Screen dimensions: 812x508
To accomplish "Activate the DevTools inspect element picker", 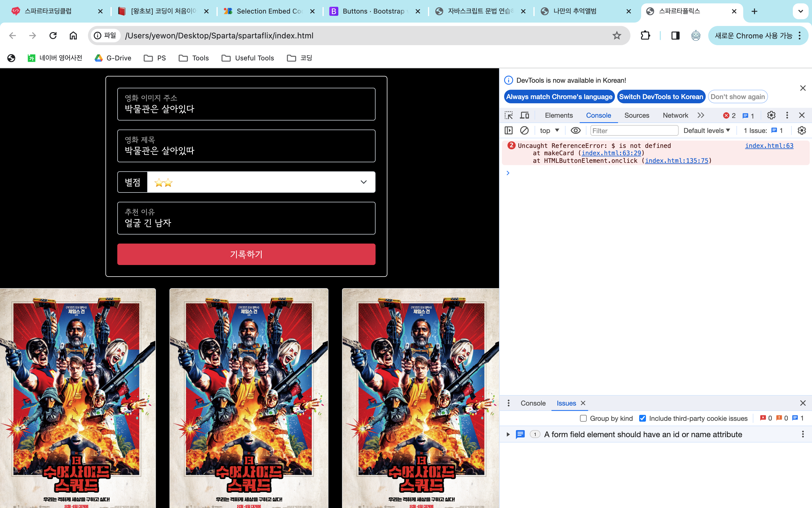I will [x=509, y=116].
